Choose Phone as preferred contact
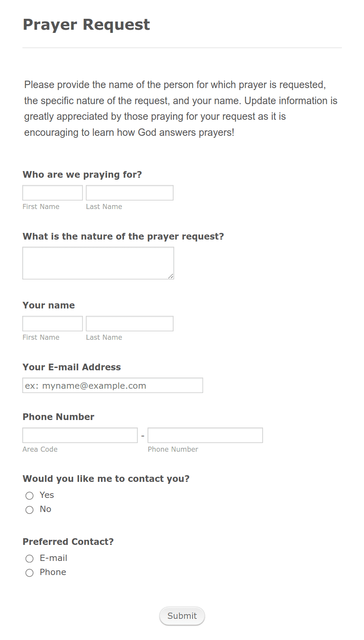The image size is (364, 640). (x=29, y=573)
